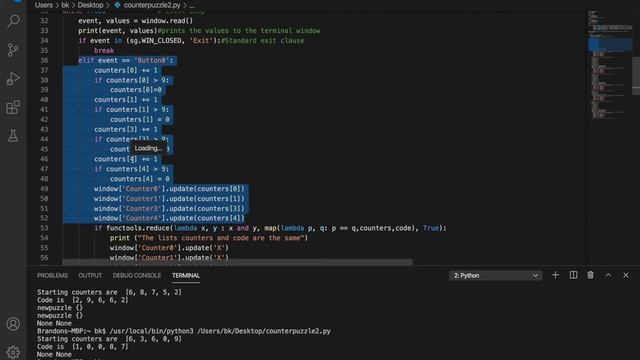Select the TERMINAL tab

(x=186, y=276)
